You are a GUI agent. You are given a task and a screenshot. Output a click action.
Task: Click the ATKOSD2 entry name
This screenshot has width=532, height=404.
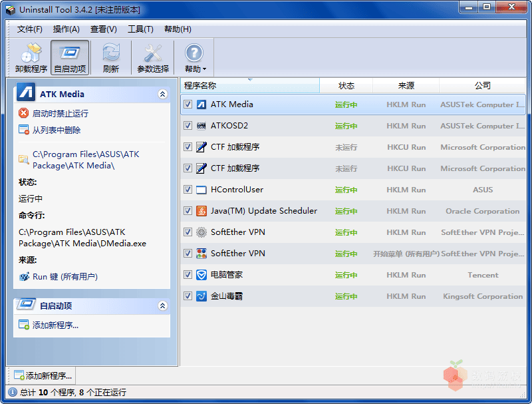pyautogui.click(x=229, y=126)
